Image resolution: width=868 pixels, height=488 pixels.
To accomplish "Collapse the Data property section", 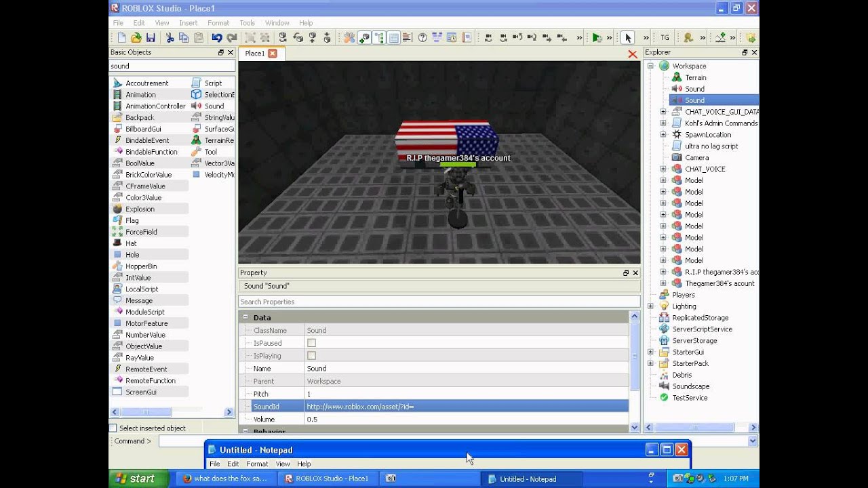I will click(245, 317).
